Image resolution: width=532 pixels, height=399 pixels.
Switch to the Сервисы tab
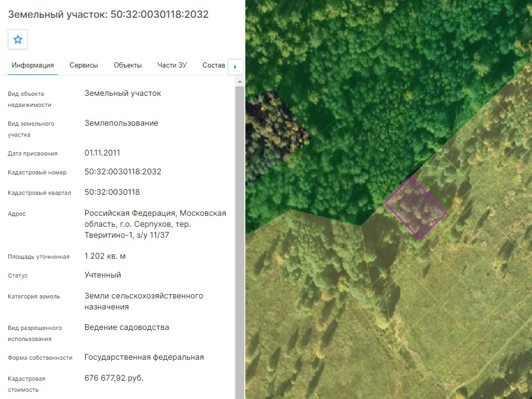point(84,65)
